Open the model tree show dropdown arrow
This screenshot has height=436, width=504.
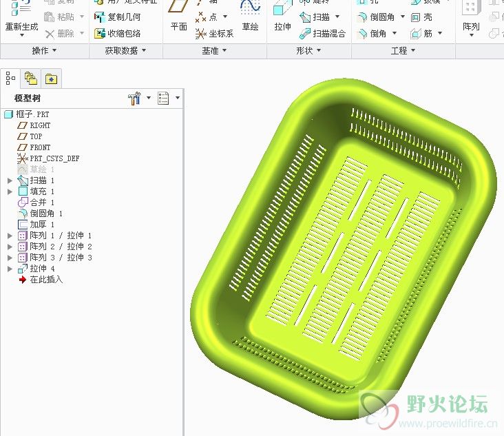[x=178, y=98]
